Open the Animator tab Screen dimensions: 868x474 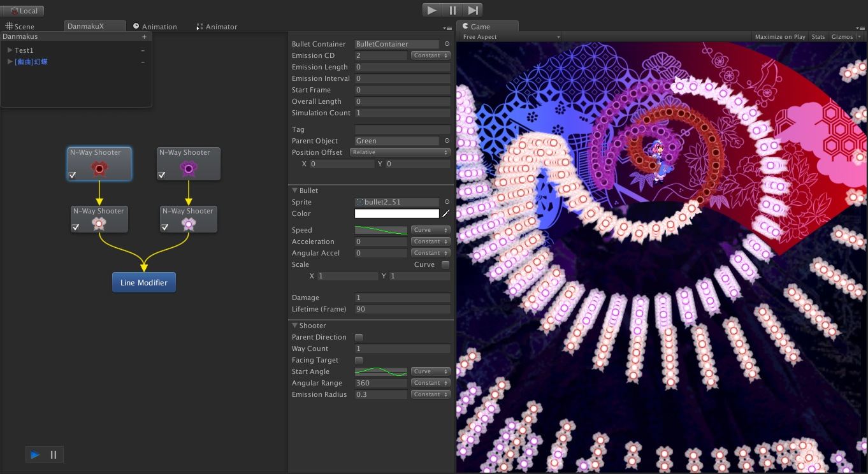(x=217, y=27)
